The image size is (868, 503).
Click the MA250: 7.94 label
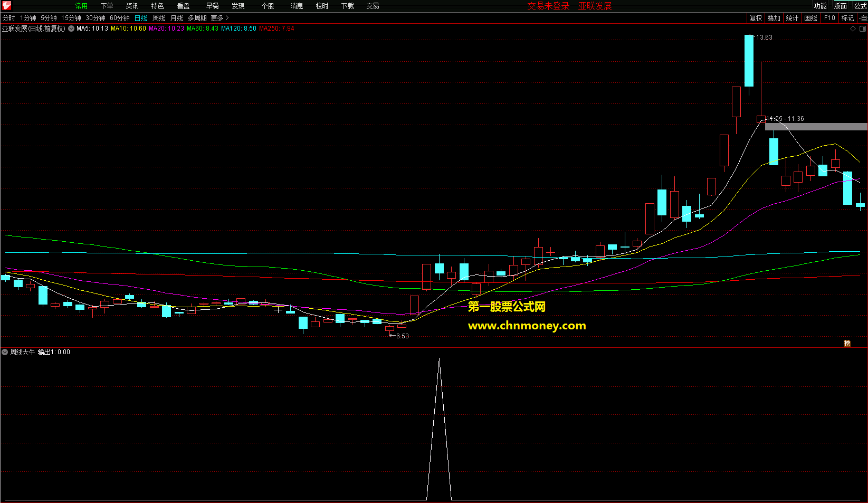pos(276,29)
